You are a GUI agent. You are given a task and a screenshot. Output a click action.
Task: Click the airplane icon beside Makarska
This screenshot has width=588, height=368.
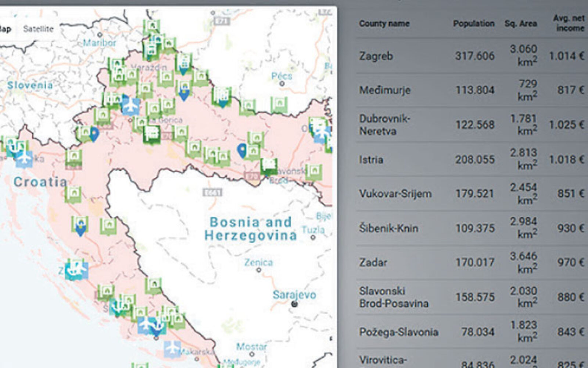(x=172, y=348)
